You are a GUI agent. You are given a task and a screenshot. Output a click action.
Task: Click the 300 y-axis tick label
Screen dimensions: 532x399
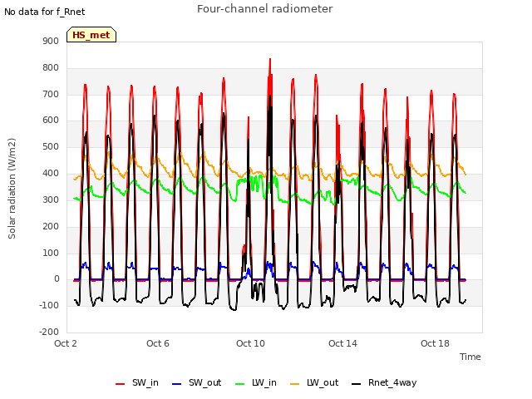[51, 199]
